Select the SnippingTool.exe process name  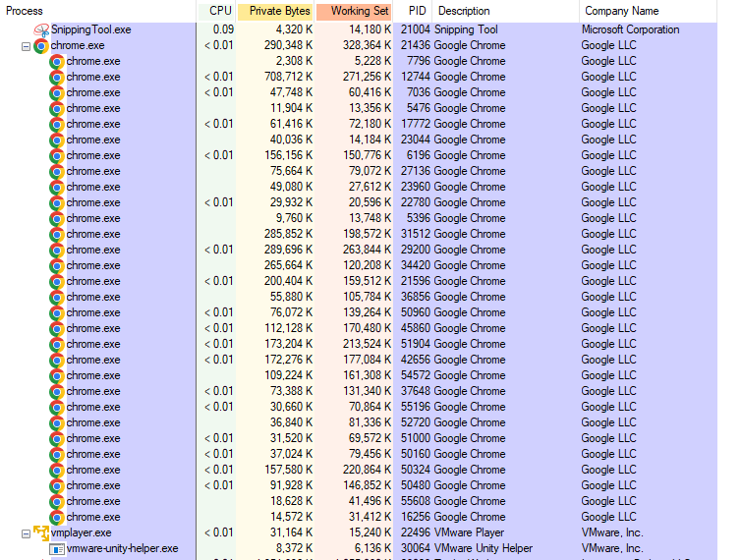click(x=90, y=29)
